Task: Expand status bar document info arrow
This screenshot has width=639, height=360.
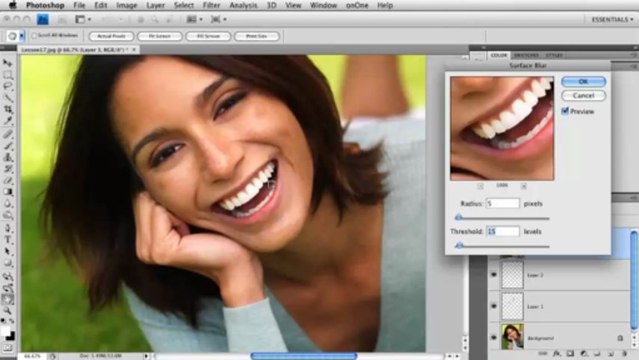Action: (x=146, y=356)
